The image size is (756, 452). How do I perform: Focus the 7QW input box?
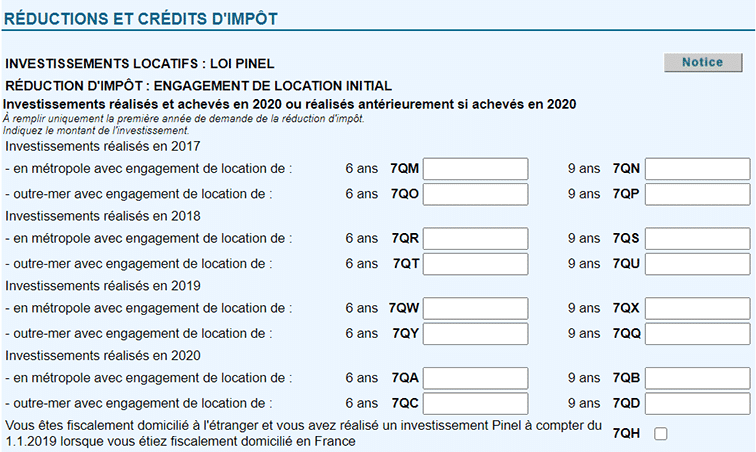coord(475,308)
